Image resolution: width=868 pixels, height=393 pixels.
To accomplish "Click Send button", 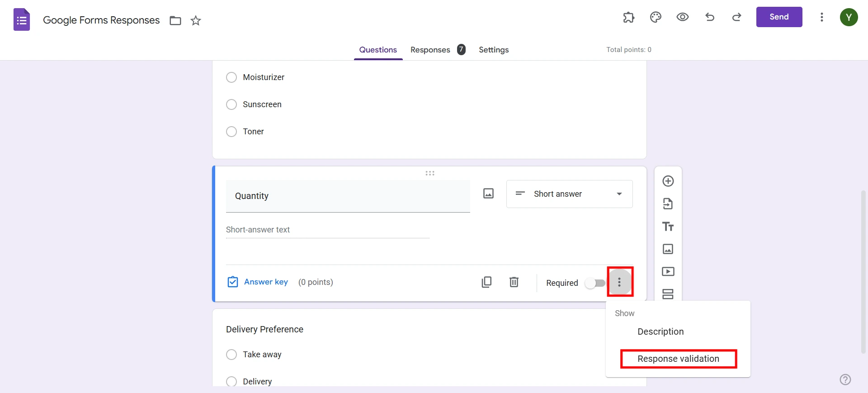I will tap(779, 17).
